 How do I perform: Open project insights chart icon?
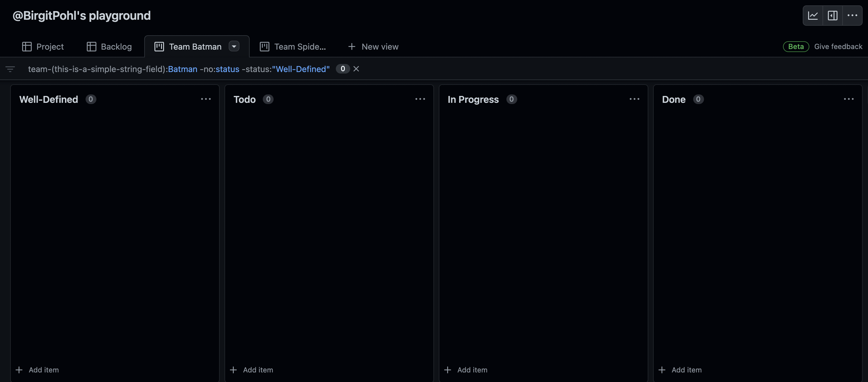(813, 15)
